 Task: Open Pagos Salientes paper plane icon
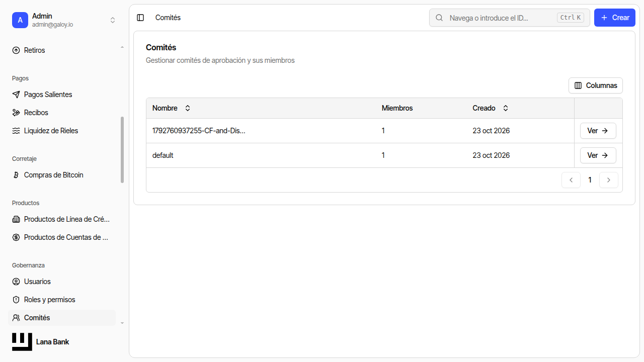[x=16, y=95]
